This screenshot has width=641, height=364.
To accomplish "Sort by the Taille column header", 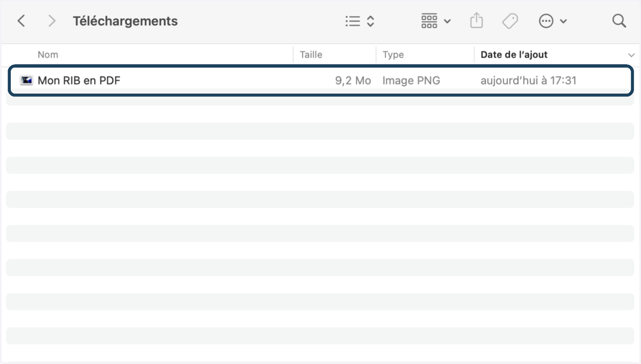I will pyautogui.click(x=311, y=54).
